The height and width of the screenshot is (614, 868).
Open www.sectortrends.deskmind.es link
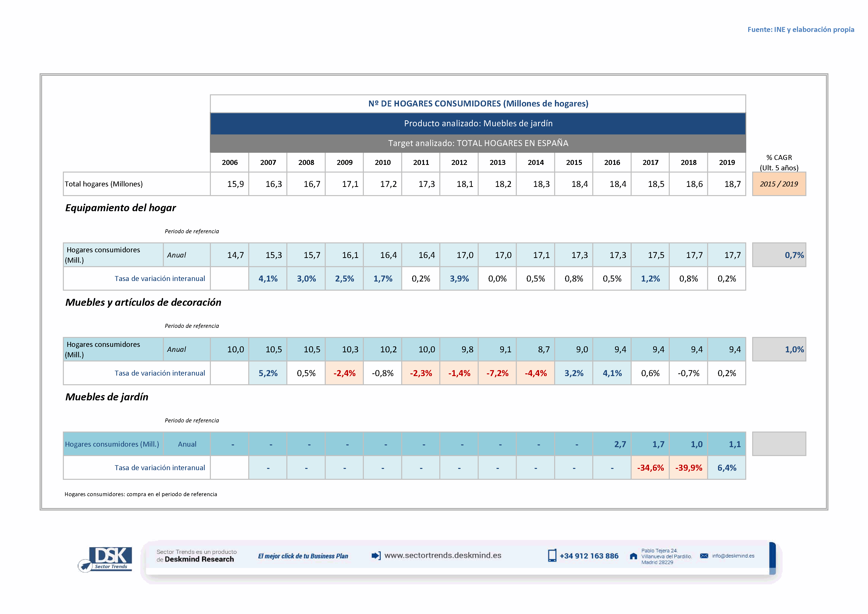coord(443,555)
